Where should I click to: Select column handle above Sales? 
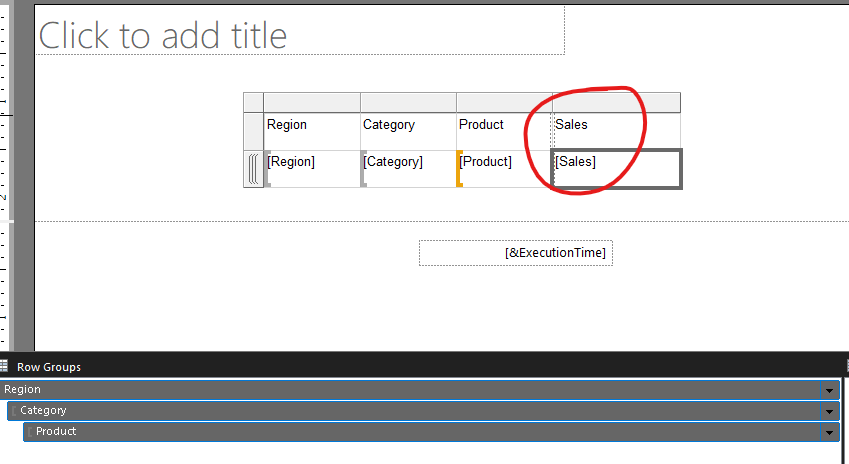click(616, 102)
